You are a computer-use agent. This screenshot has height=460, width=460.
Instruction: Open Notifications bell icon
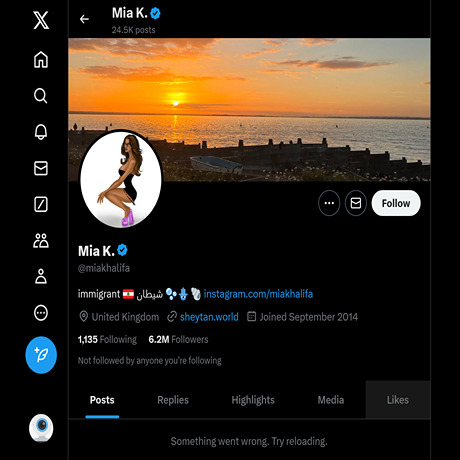[x=41, y=132]
